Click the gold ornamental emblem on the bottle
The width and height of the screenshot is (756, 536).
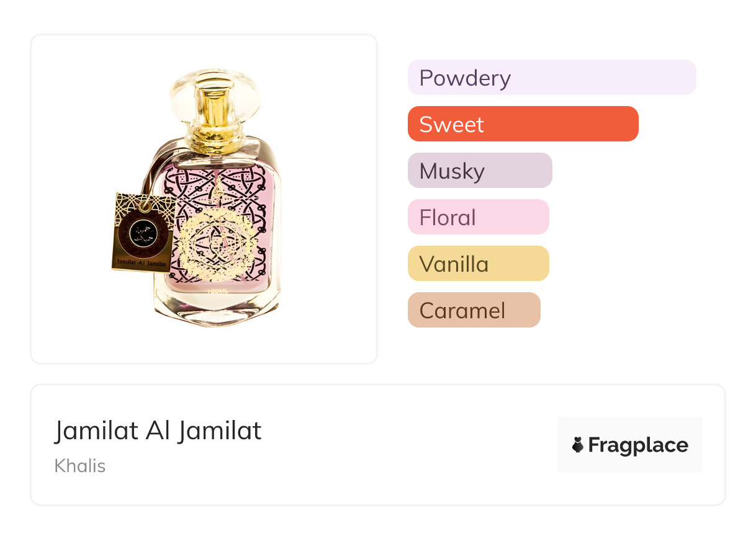(x=217, y=248)
